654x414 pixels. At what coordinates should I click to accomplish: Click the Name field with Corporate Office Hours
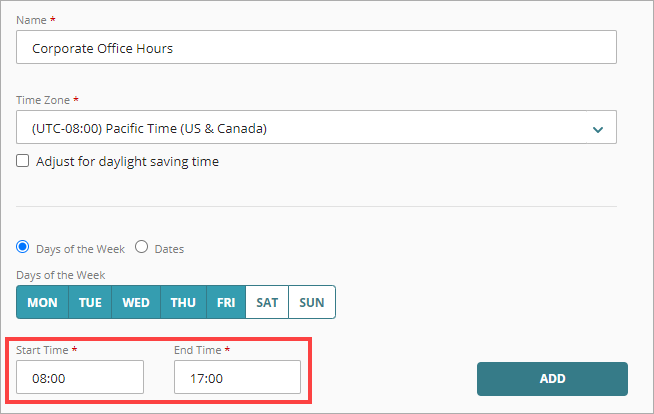(x=316, y=47)
